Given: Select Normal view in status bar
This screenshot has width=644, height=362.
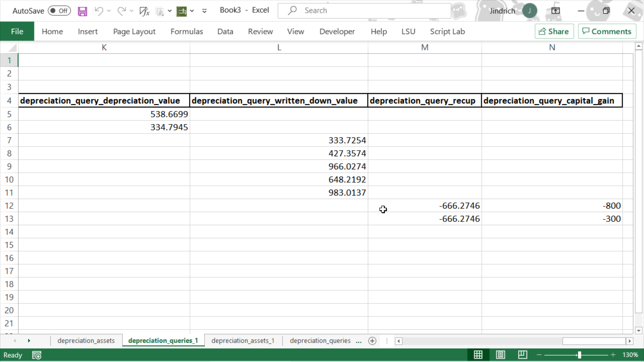Looking at the screenshot, I should click(x=478, y=355).
